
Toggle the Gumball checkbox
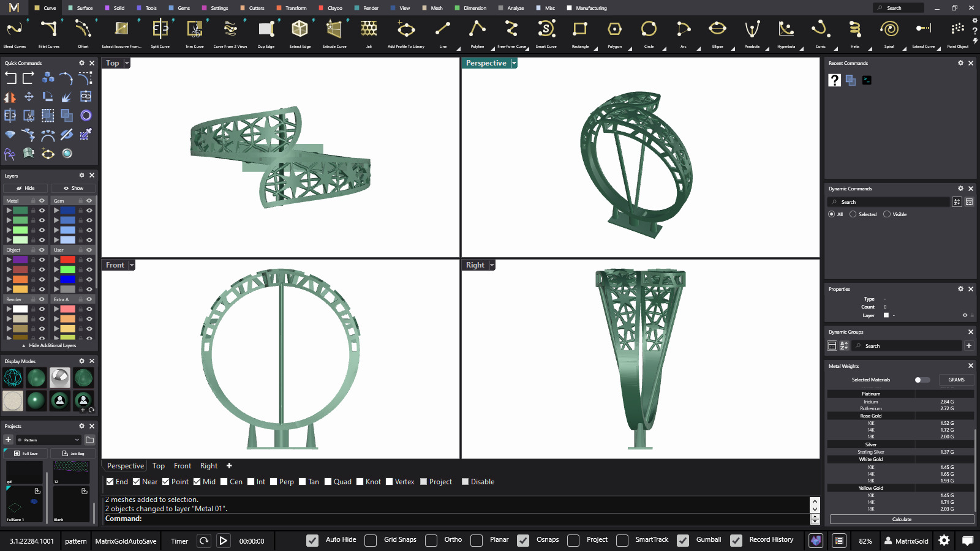(x=683, y=540)
